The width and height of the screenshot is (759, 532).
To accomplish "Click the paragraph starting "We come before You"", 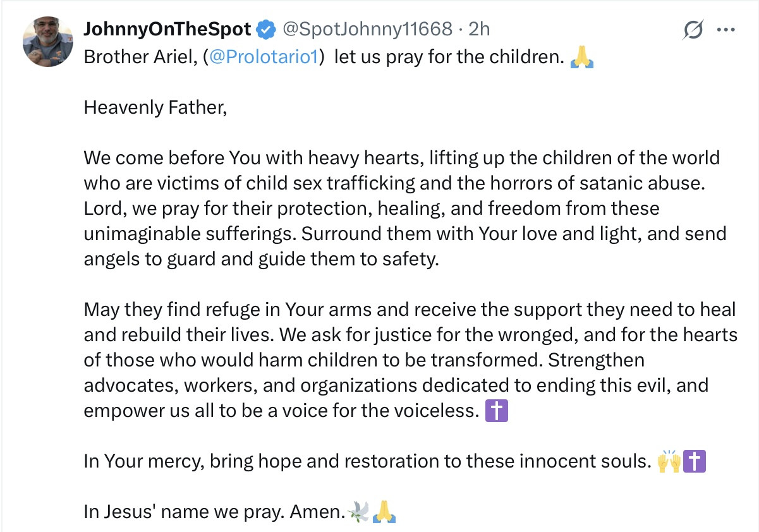I will pos(404,209).
